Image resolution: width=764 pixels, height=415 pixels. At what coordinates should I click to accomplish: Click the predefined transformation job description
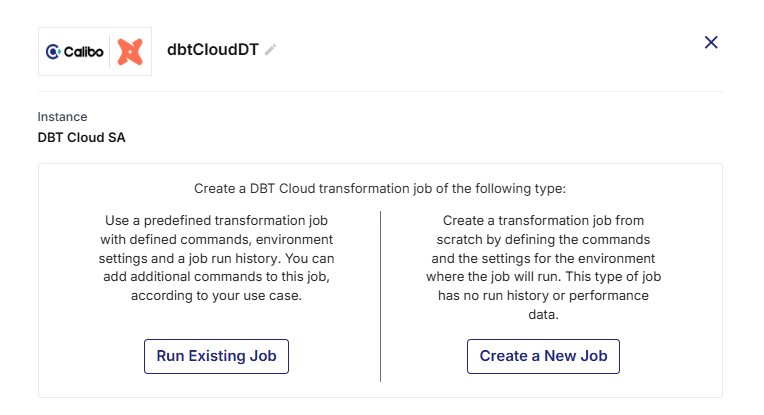click(216, 258)
